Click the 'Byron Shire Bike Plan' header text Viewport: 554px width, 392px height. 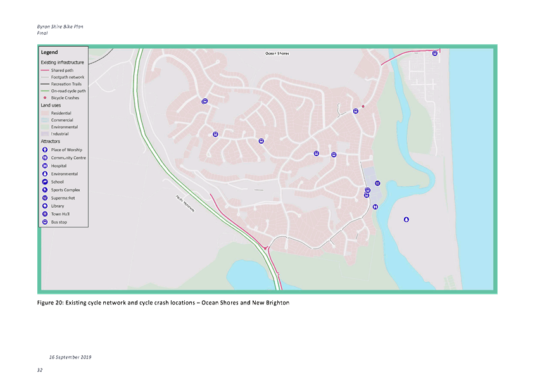60,27
